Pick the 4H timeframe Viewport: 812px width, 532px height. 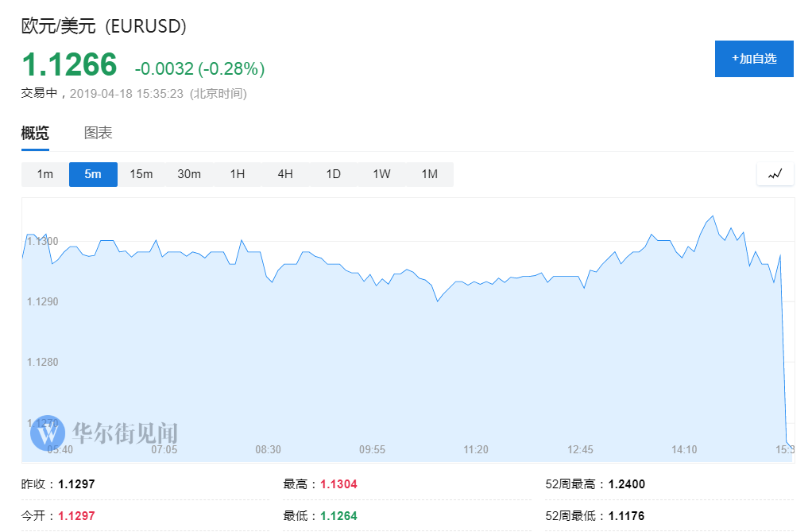[x=285, y=174]
